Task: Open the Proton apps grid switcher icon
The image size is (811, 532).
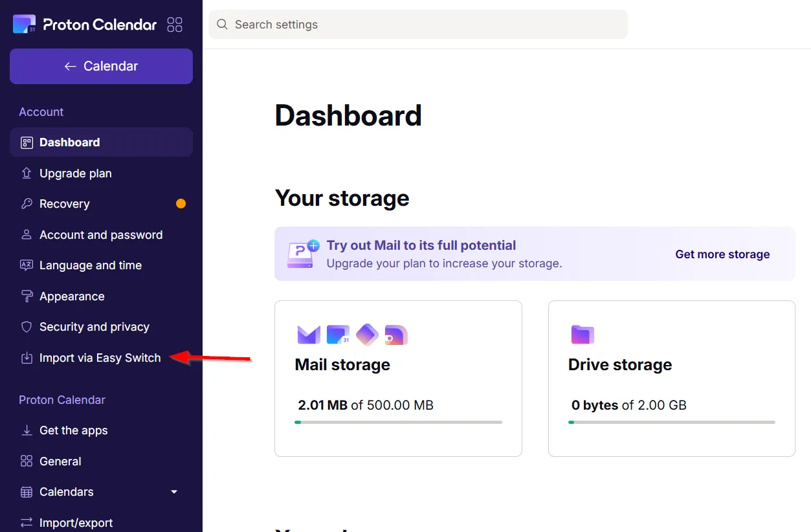Action: (x=175, y=25)
